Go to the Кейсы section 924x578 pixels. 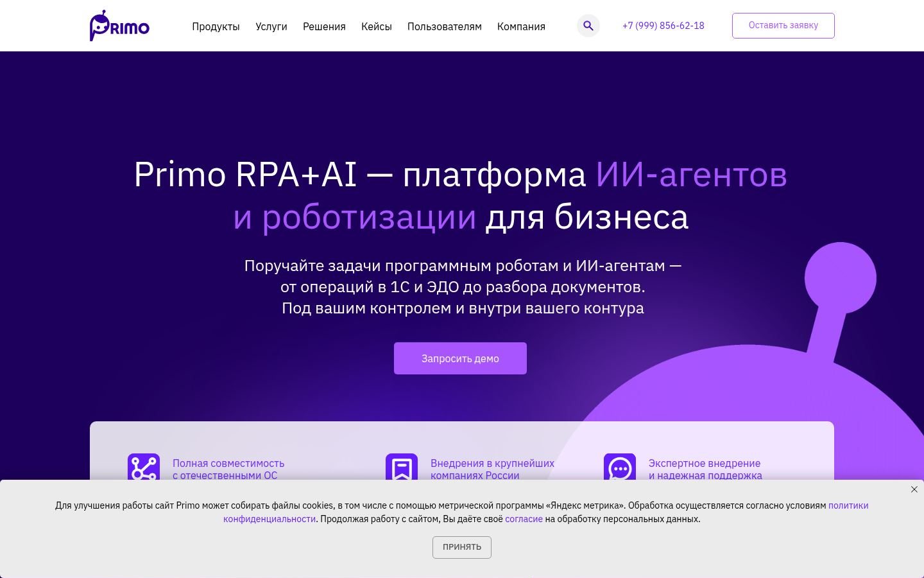point(377,26)
